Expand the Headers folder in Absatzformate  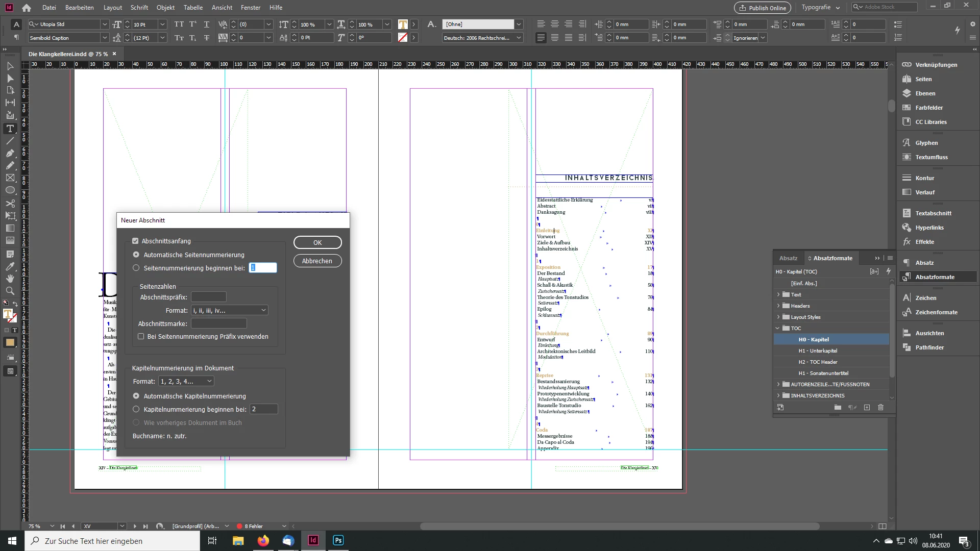click(x=778, y=306)
